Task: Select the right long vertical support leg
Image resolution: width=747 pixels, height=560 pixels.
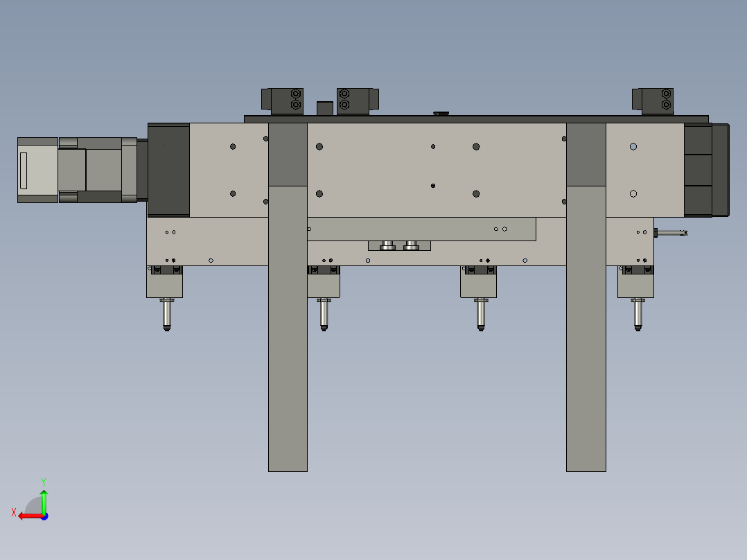Action: (586, 297)
